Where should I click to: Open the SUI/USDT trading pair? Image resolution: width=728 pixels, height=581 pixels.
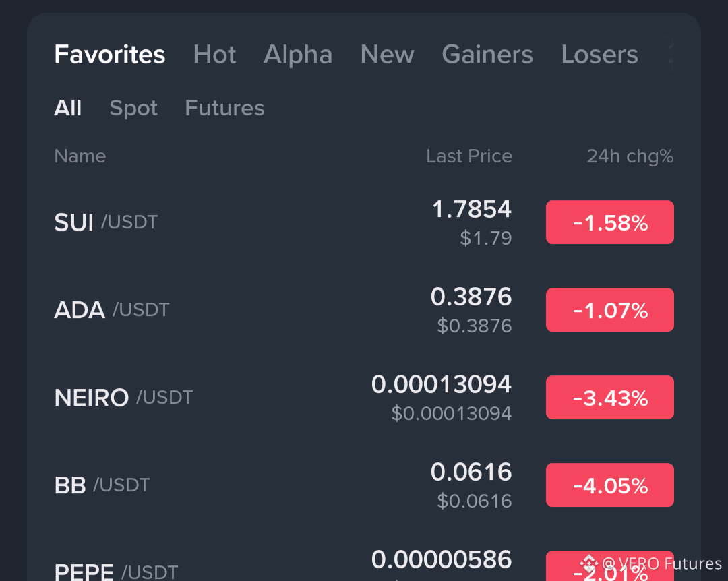106,222
